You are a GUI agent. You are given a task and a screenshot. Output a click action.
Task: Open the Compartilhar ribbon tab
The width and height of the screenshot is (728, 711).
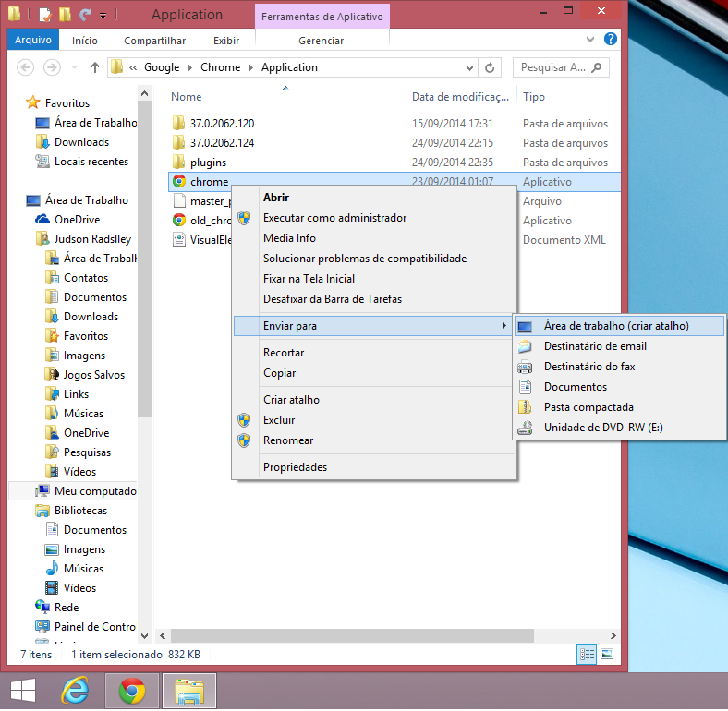click(x=154, y=41)
